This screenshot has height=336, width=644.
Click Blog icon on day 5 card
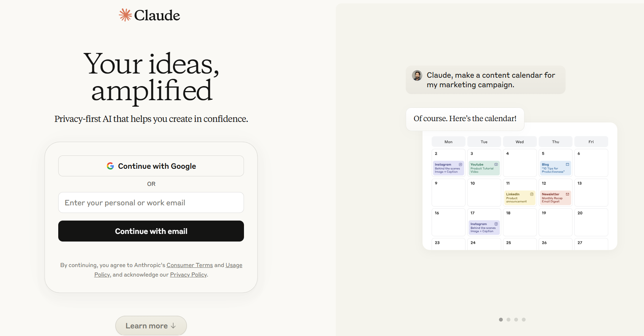[x=567, y=165]
